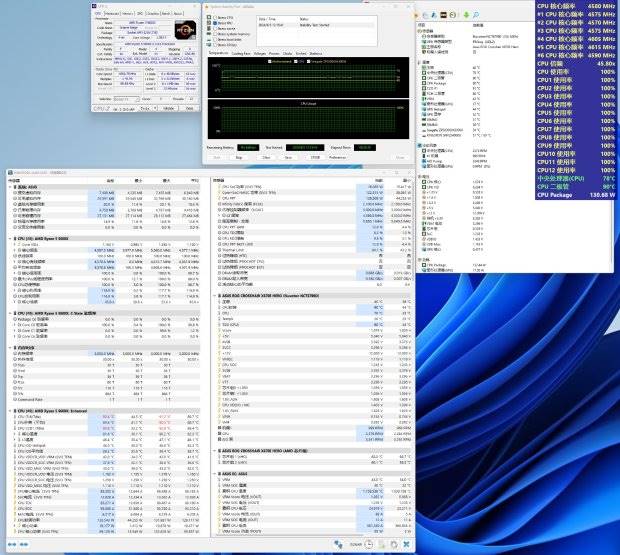Open the Tools dropdown arrow in CPU-Z
This screenshot has height=555, width=620.
click(x=155, y=108)
